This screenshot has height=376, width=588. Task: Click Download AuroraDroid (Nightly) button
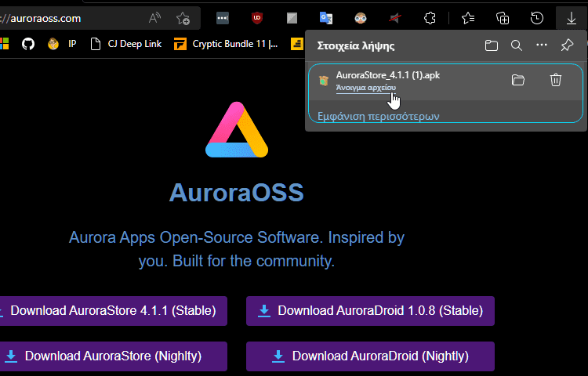coord(370,356)
